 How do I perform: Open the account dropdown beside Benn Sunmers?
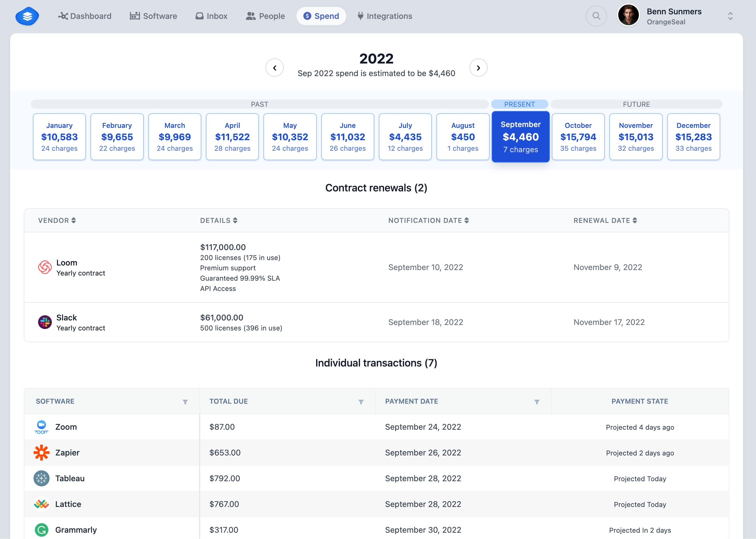point(730,16)
